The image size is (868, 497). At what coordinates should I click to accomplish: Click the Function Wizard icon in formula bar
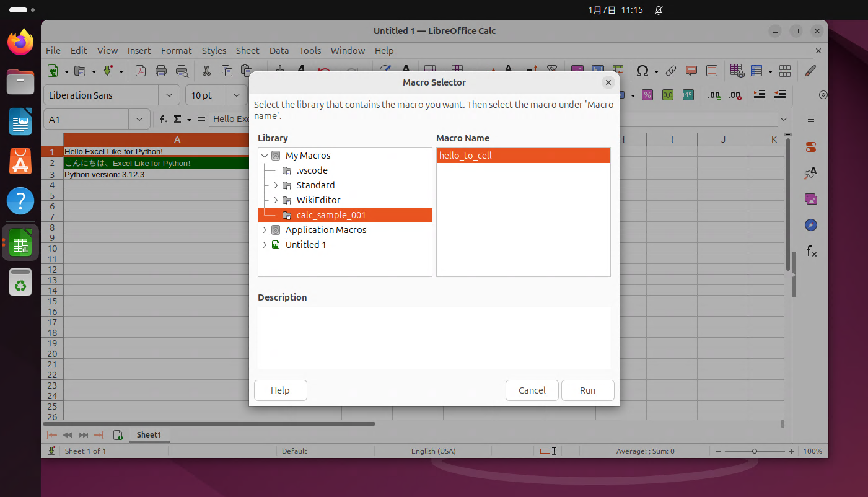[164, 119]
